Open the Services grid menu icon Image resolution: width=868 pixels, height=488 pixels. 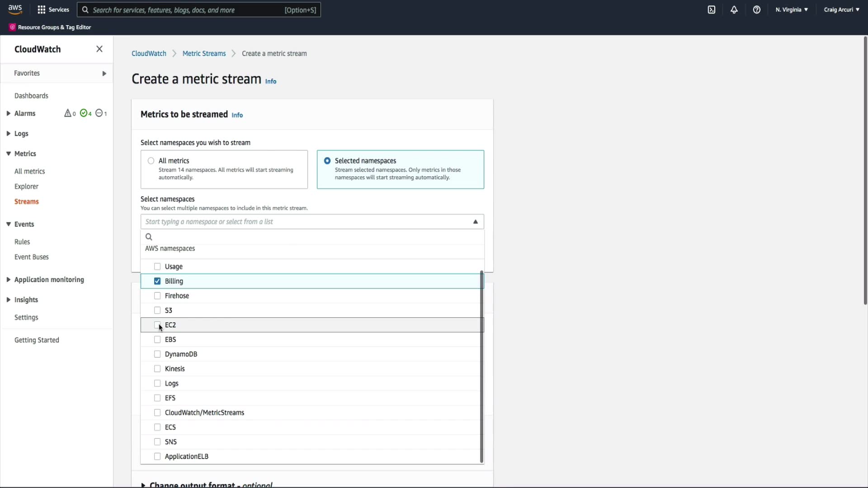click(x=42, y=9)
